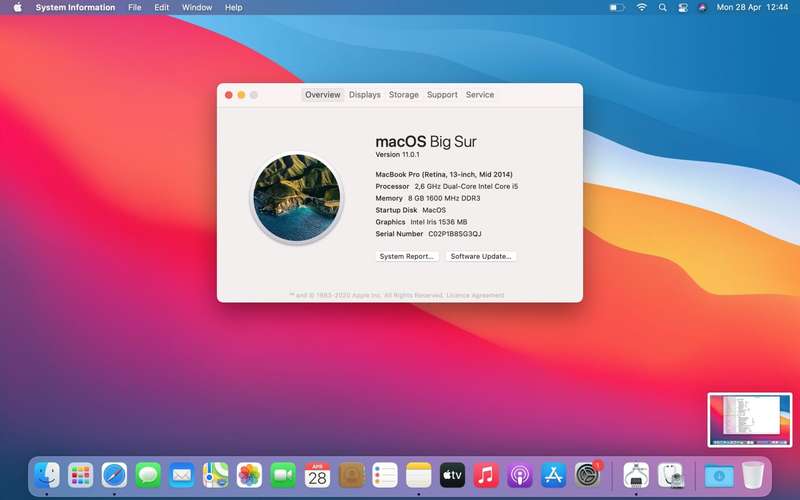Open System Preferences with the update badge
Image resolution: width=800 pixels, height=500 pixels.
click(x=588, y=474)
